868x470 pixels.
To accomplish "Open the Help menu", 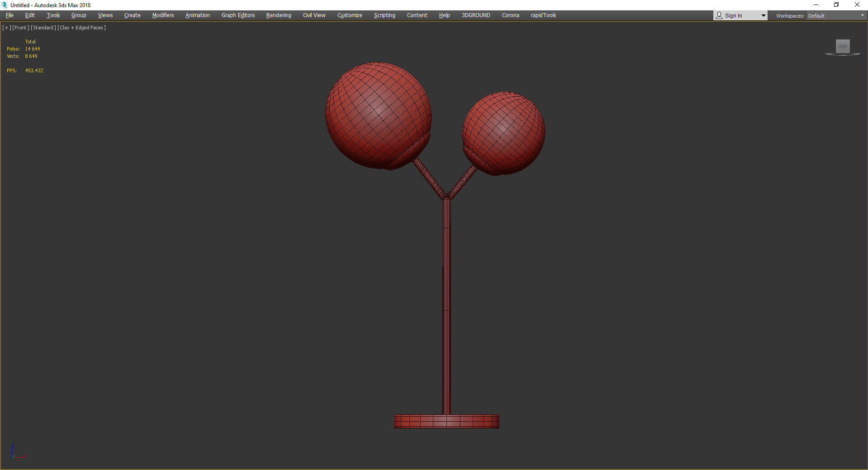I will coord(444,15).
